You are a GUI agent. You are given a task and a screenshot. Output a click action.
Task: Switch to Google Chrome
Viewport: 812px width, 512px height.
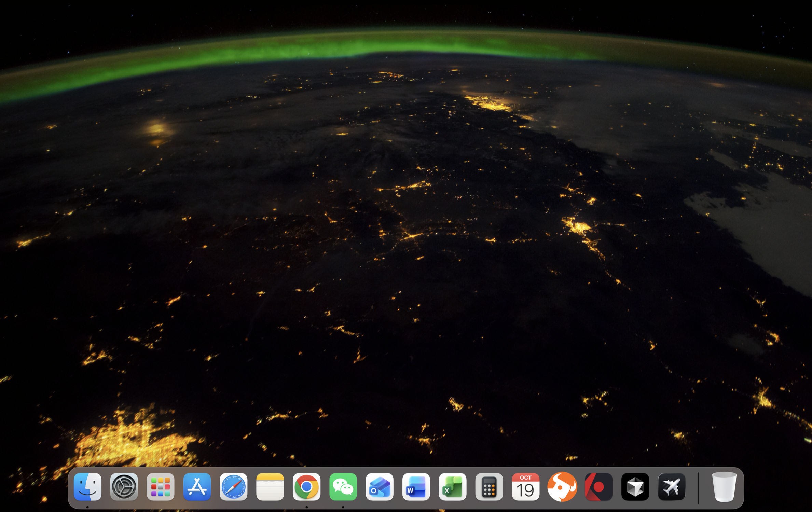point(306,487)
